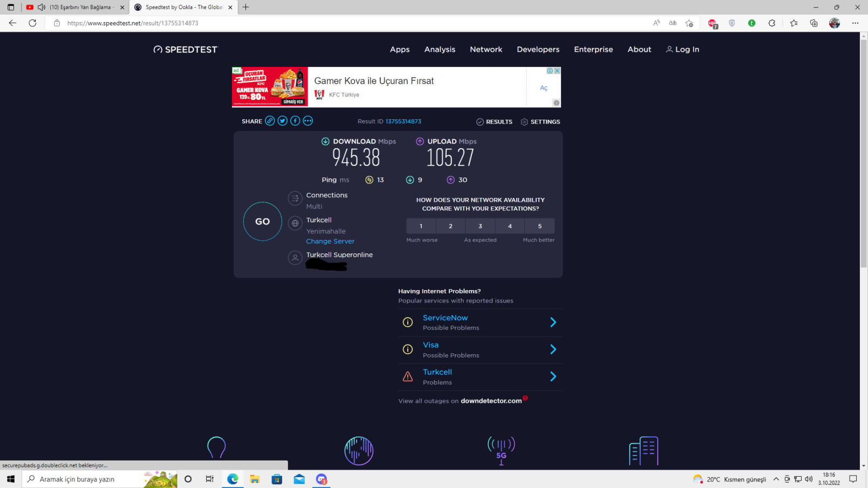
Task: Go back with the browser back arrow
Action: (x=12, y=23)
